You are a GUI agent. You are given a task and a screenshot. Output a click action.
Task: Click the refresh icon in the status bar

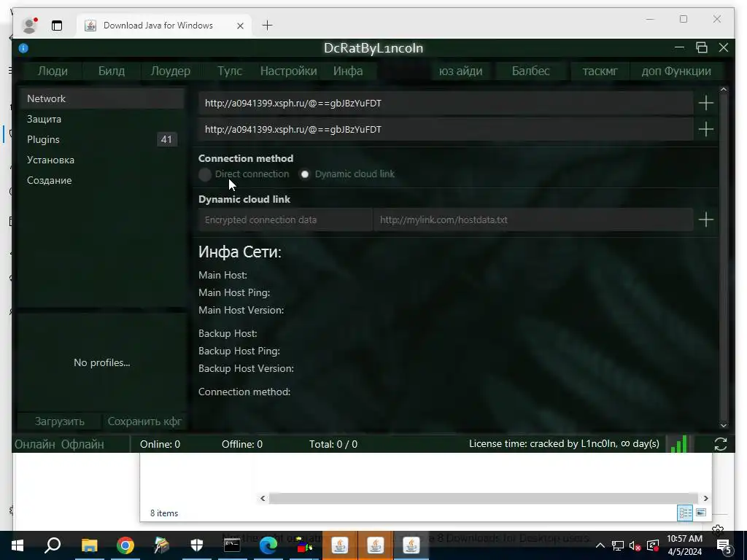point(720,444)
